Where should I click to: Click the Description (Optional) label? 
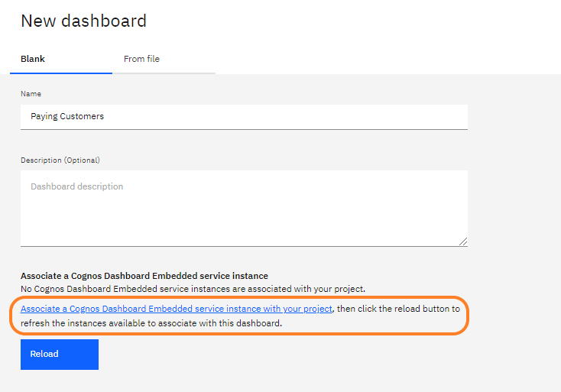[x=60, y=160]
